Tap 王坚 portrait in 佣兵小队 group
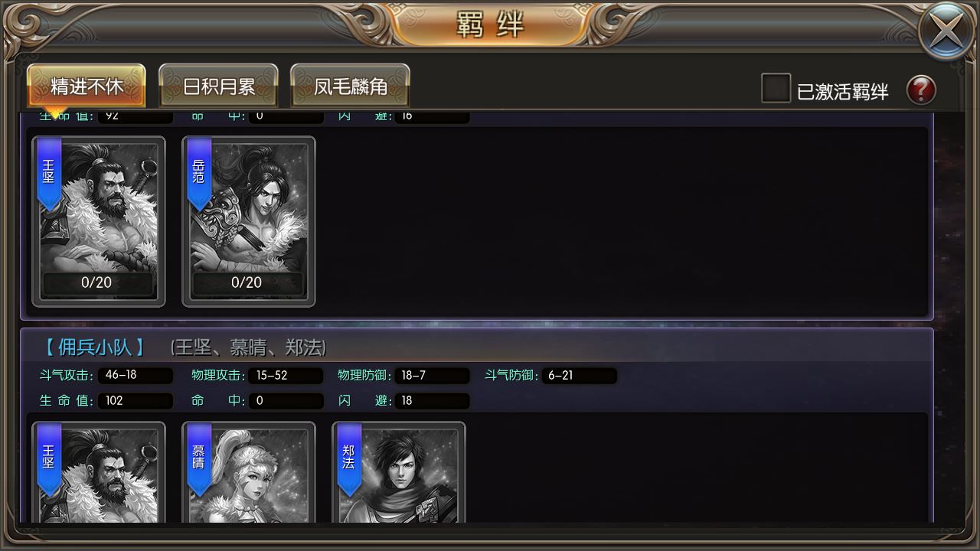980x551 pixels. [99, 472]
